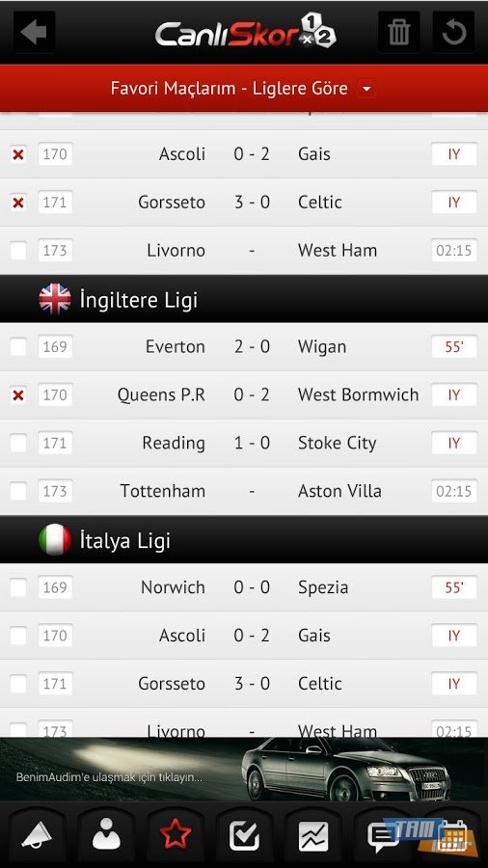This screenshot has height=868, width=488.
Task: Collapse the İtalya Ligi section header
Action: 244,540
